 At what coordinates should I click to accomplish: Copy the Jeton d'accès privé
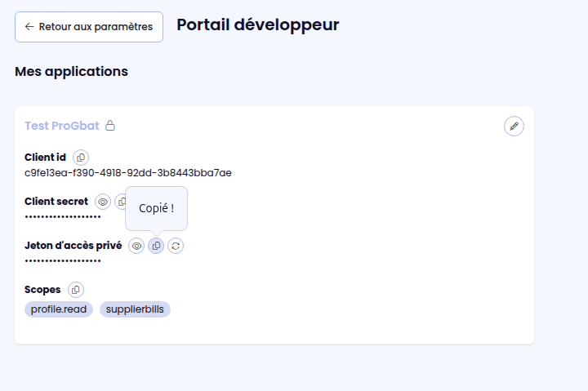coord(156,246)
